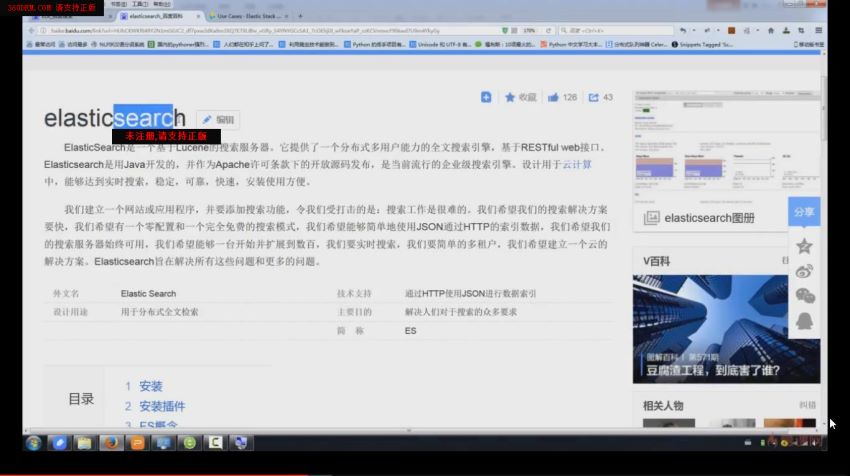850x476 pixels.
Task: Open the V百科 skyscraper feature image
Action: tap(726, 329)
